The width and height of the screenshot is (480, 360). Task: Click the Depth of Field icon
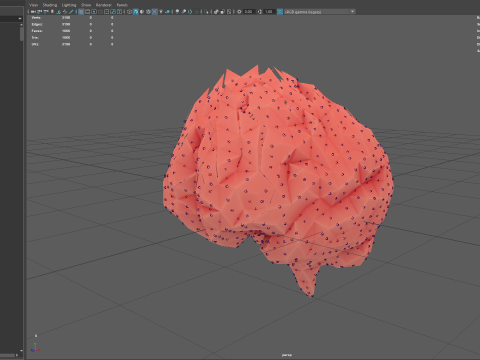click(196, 12)
